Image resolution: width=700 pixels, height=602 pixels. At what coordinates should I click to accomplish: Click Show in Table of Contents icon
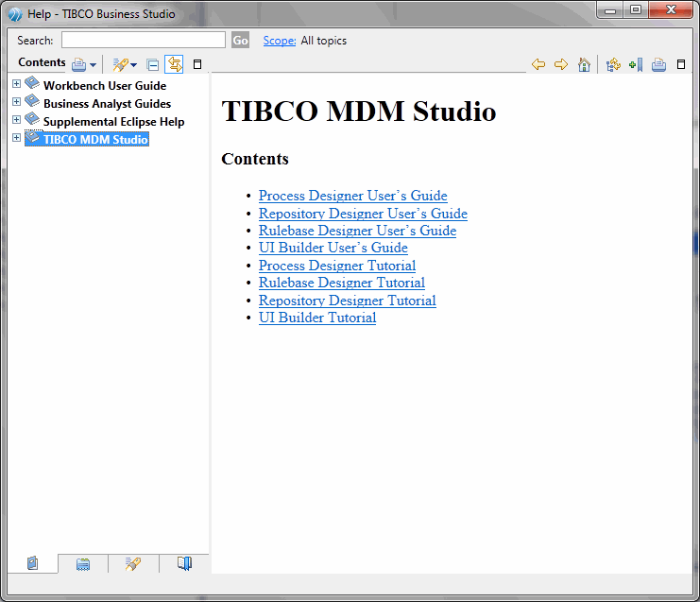pyautogui.click(x=613, y=65)
